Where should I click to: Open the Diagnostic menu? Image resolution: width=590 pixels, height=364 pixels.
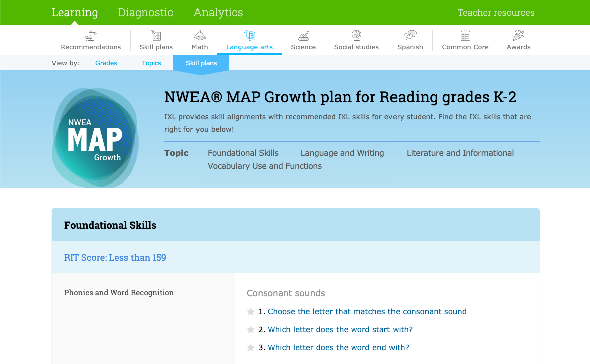pos(145,12)
